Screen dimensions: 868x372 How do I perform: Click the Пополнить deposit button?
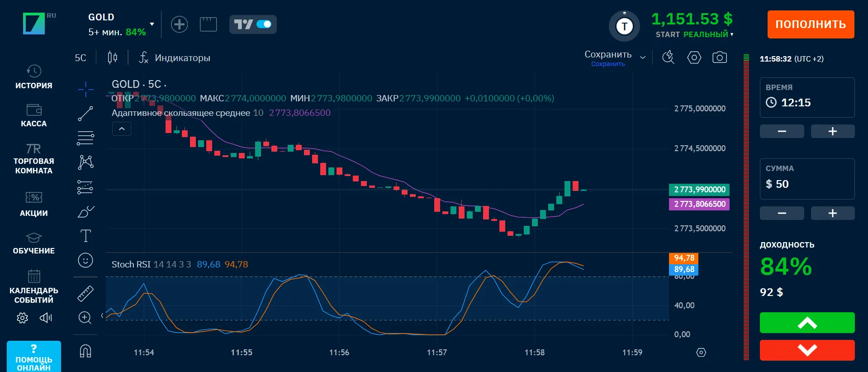click(x=810, y=24)
